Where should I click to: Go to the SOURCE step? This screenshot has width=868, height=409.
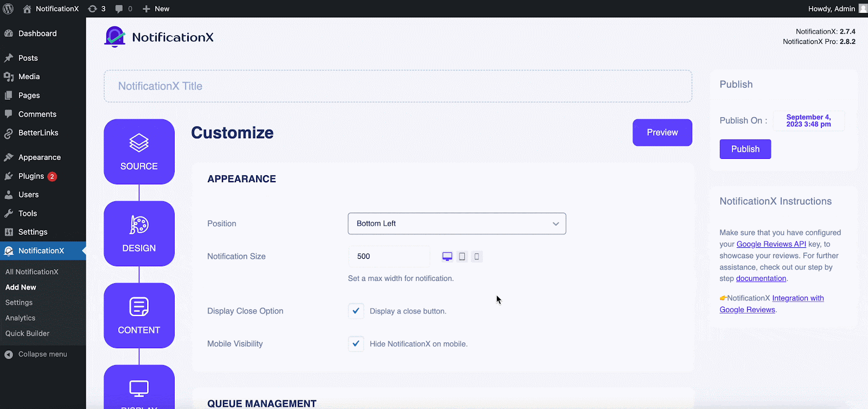tap(139, 151)
